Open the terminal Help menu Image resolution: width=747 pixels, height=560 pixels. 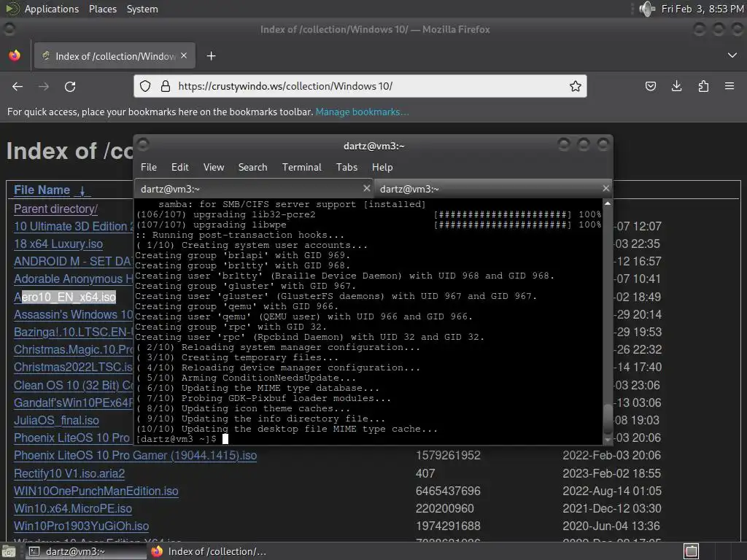pos(382,167)
